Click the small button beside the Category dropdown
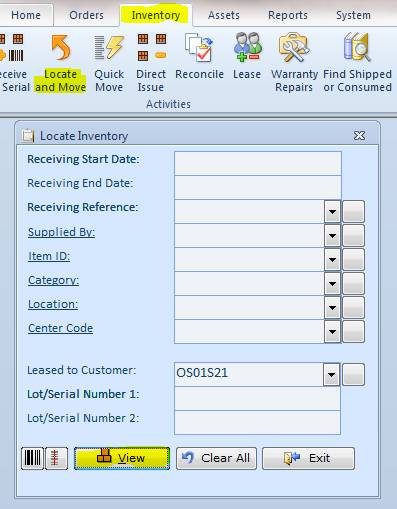Image resolution: width=397 pixels, height=509 pixels. point(353,284)
